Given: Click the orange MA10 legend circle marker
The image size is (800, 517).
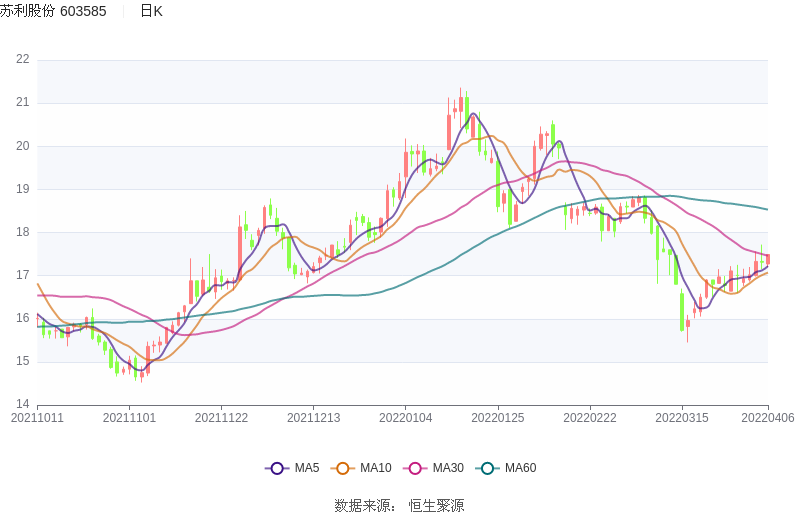Looking at the screenshot, I should [343, 468].
